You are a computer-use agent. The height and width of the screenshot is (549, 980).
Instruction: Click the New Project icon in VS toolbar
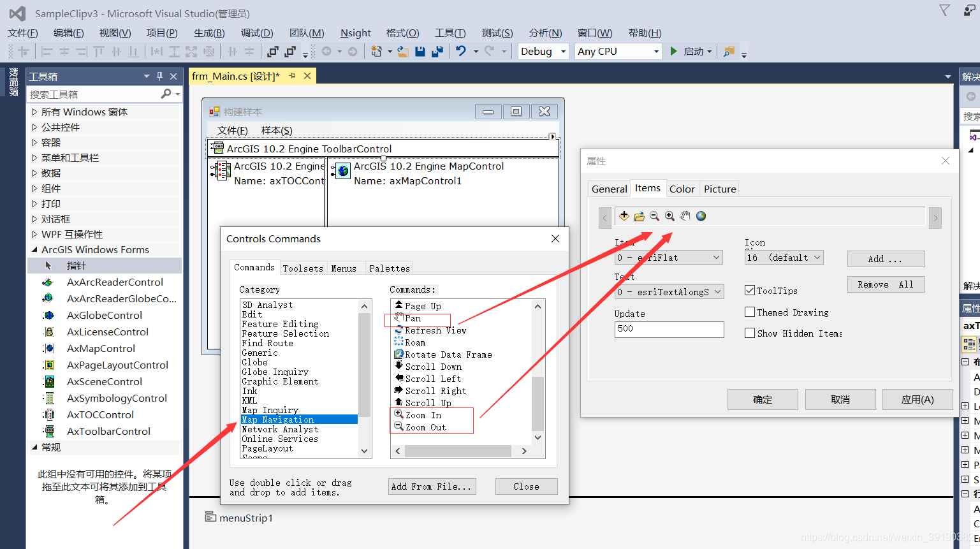tap(377, 52)
